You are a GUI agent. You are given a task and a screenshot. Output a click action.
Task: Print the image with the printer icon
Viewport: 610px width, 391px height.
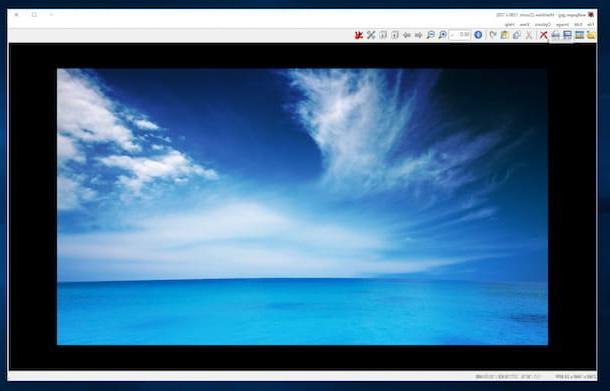(x=556, y=35)
